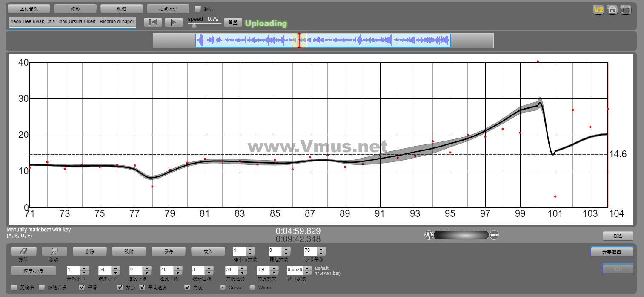Click the red playhead in waveform overview

299,40
